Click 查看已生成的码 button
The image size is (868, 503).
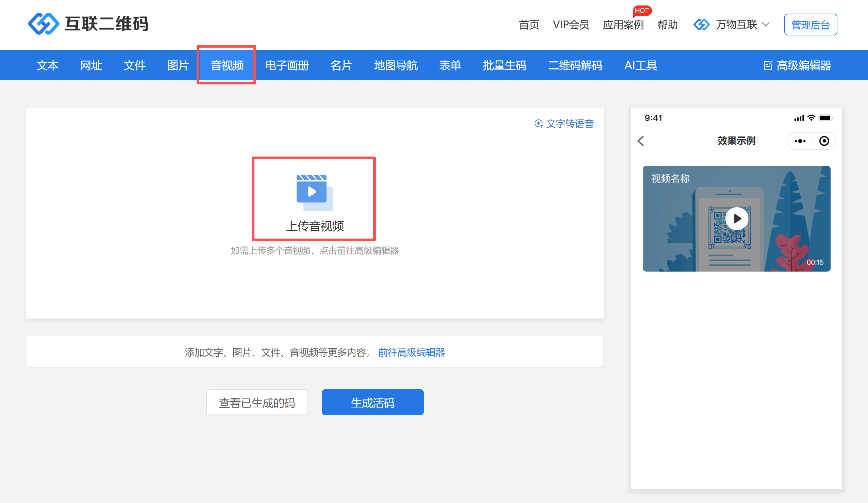(256, 402)
